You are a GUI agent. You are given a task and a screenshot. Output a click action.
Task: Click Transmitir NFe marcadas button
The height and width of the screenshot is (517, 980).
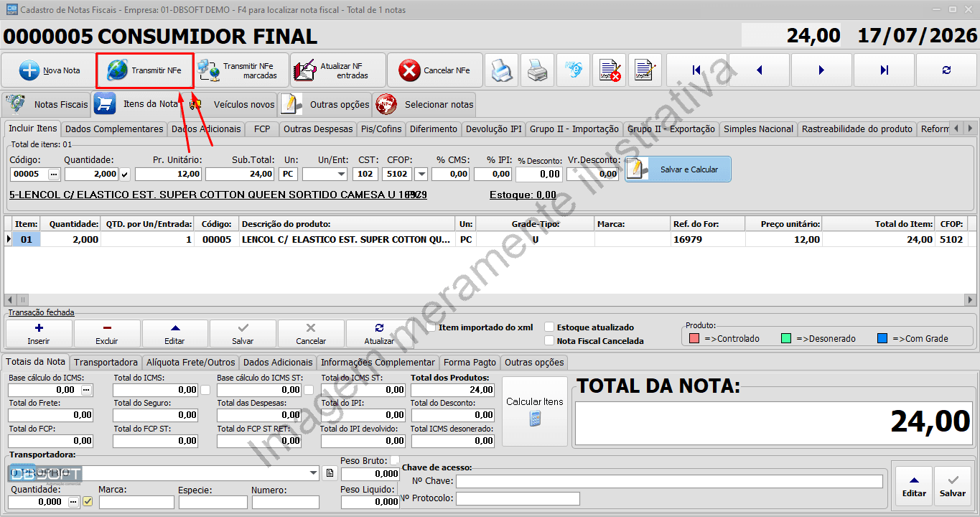click(241, 70)
